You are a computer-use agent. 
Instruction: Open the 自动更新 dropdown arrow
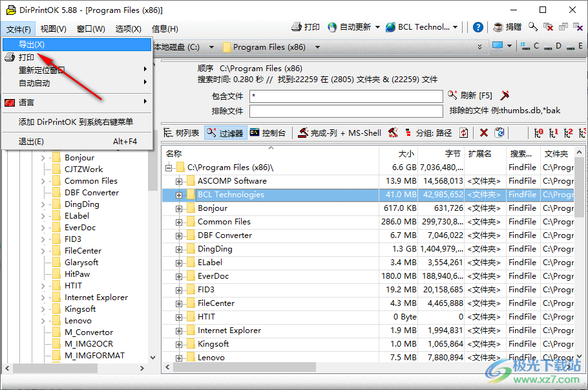click(378, 27)
